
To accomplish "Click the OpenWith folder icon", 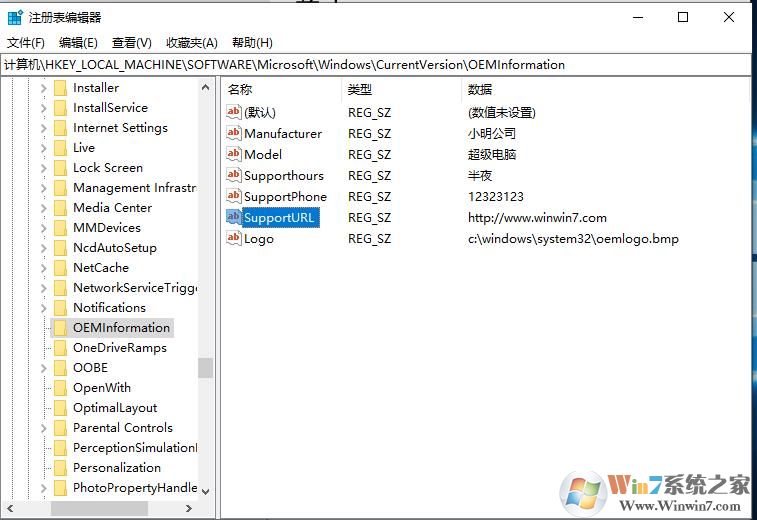I will click(x=61, y=388).
